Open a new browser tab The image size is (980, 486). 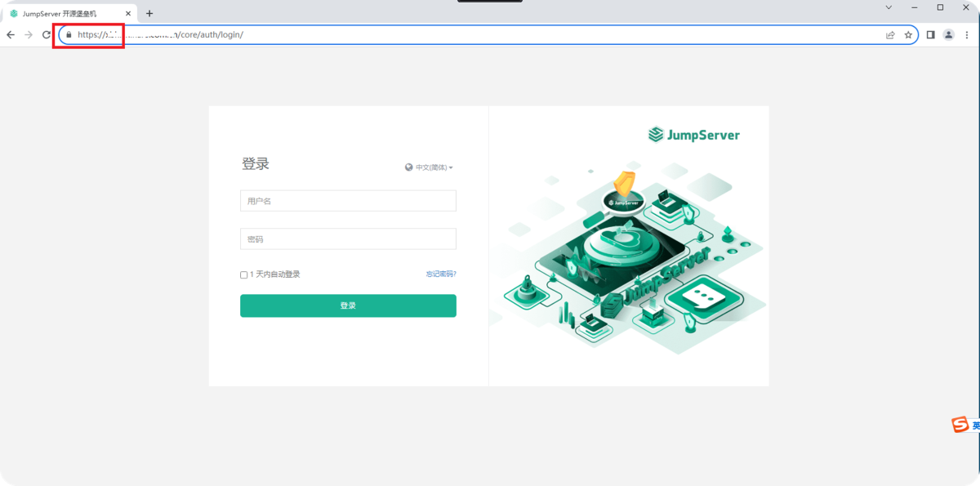149,13
